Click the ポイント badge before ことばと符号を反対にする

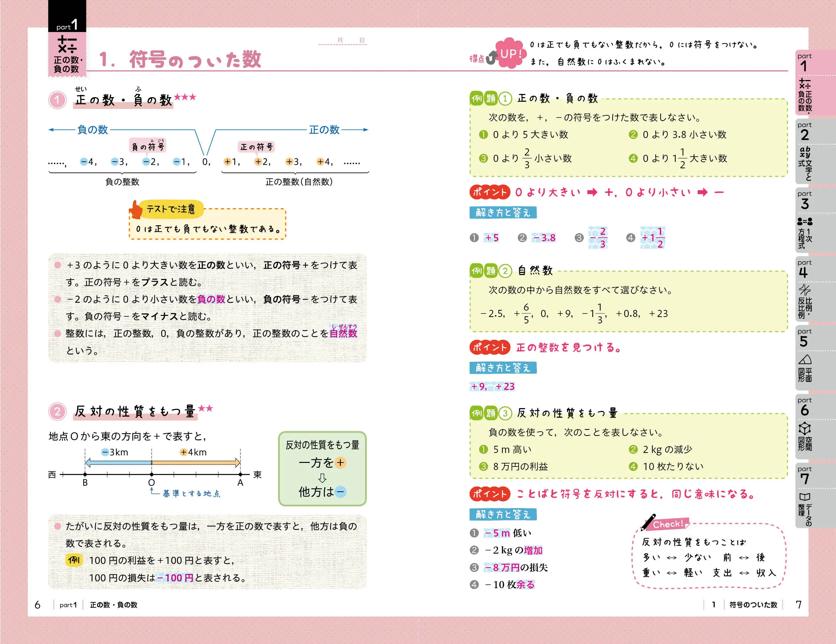coord(490,494)
